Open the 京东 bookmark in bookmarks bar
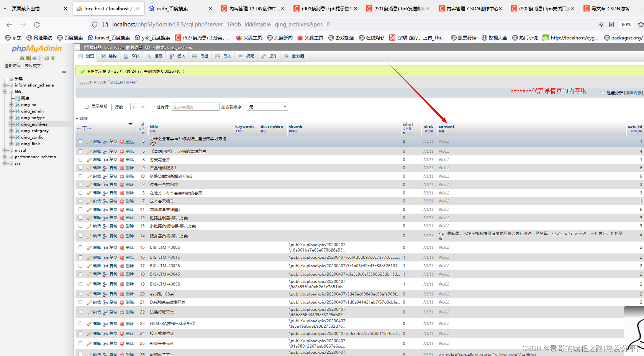The height and width of the screenshot is (356, 644). point(13,38)
